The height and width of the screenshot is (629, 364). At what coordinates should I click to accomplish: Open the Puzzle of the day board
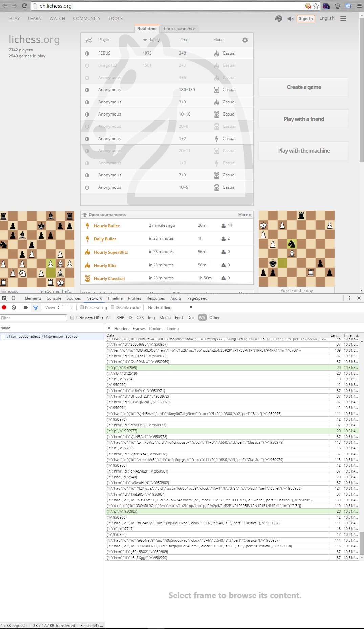coord(297,249)
